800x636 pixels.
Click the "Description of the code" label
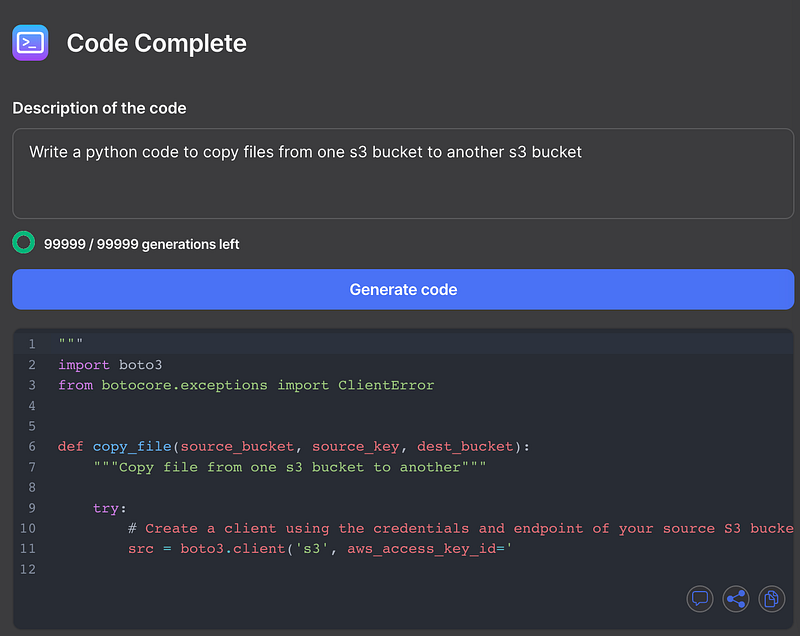point(99,108)
